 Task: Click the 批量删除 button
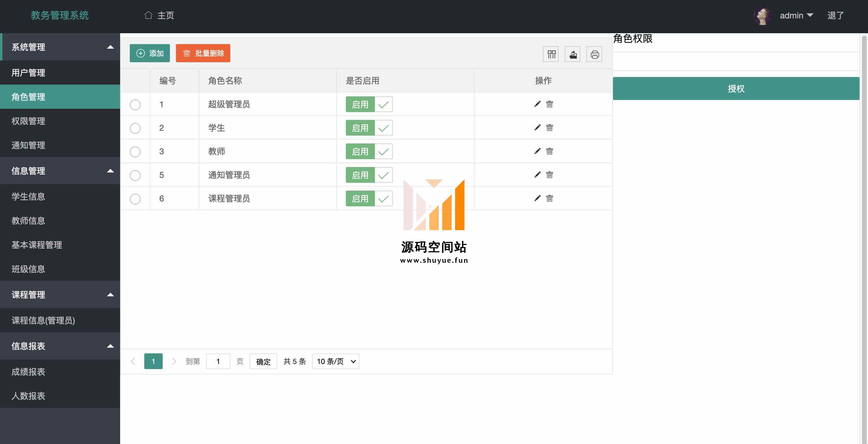click(x=203, y=53)
